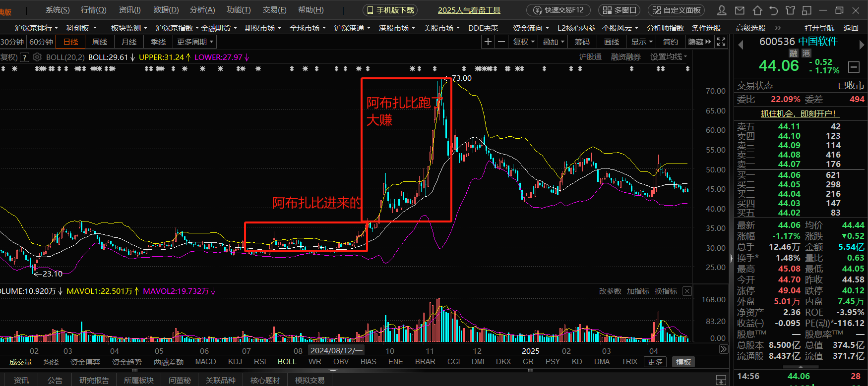
Task: Toggle MACD indicator at bottom bar
Action: coord(205,362)
